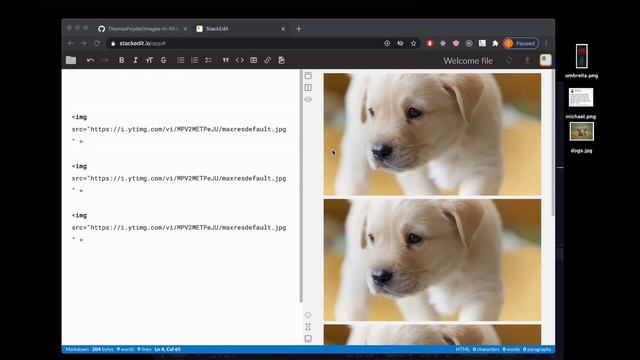
Task: Click the Paused profile button
Action: [x=521, y=43]
